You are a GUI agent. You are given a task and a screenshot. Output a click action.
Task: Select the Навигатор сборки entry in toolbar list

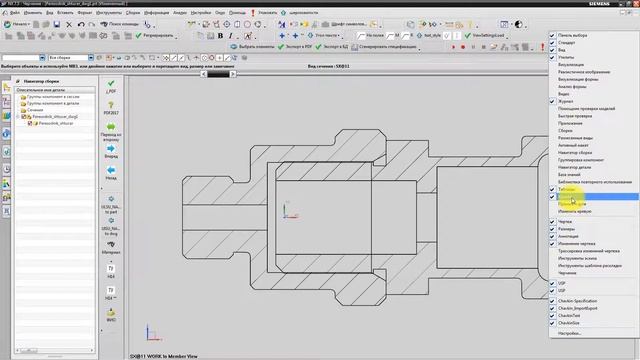coord(594,153)
